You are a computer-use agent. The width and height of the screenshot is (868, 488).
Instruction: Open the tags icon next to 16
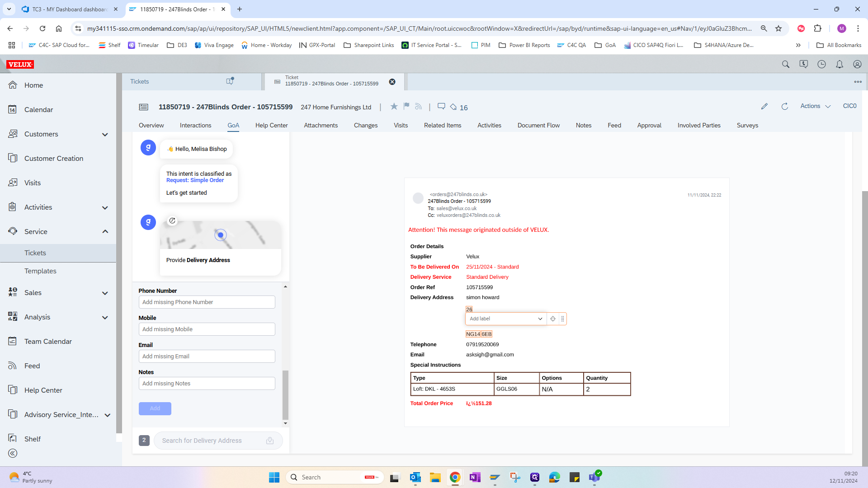(x=453, y=107)
